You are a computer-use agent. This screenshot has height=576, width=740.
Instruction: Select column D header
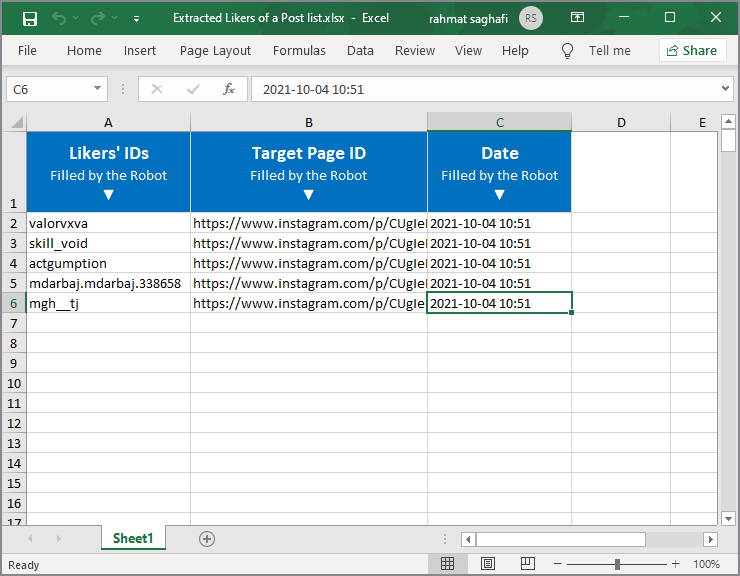point(621,122)
